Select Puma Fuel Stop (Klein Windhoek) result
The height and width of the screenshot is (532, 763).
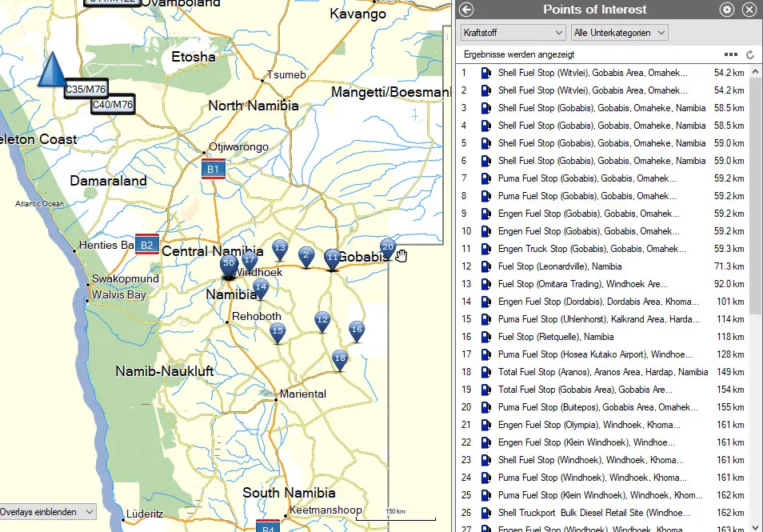pos(603,495)
